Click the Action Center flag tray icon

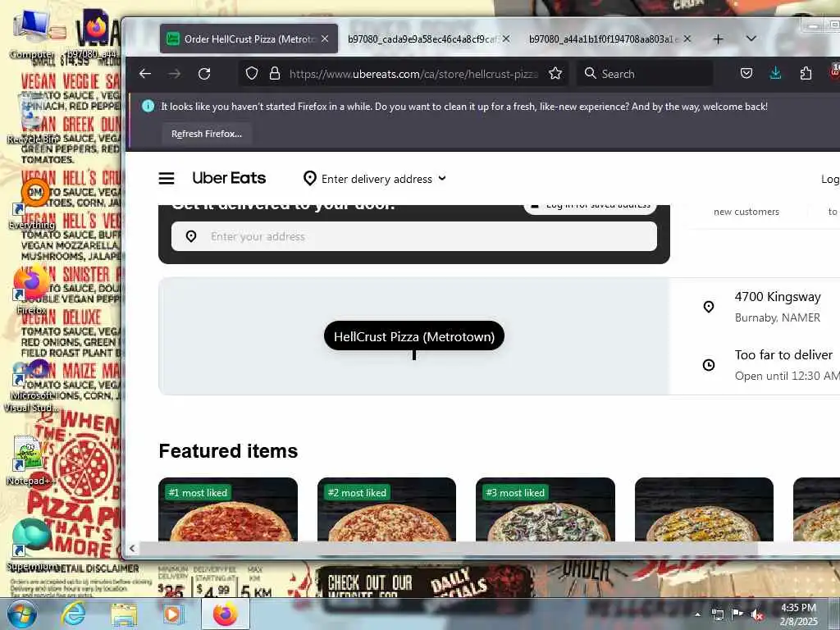point(737,614)
